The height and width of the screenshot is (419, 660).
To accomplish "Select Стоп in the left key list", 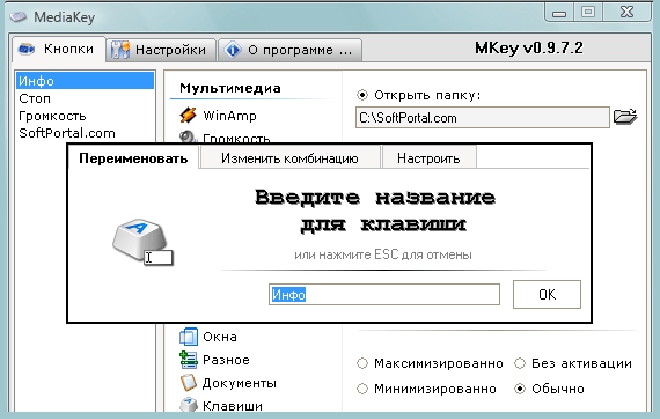I will pyautogui.click(x=35, y=99).
